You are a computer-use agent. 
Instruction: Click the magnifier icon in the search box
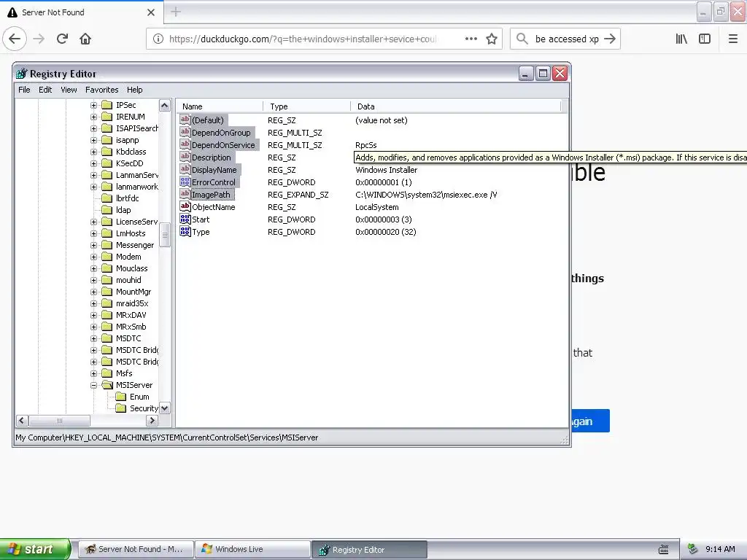click(522, 39)
